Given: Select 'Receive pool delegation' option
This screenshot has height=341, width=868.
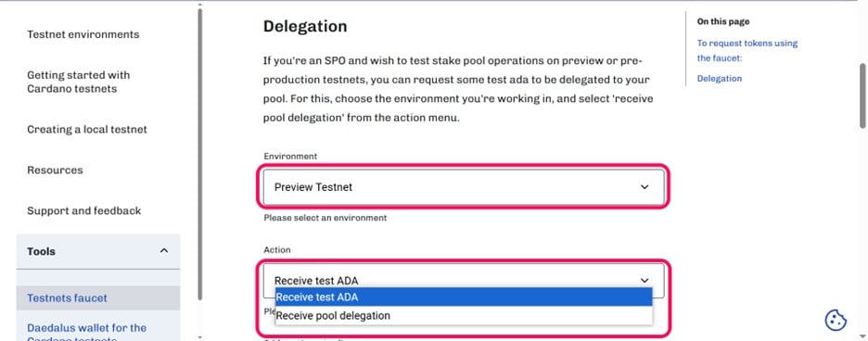Looking at the screenshot, I should 464,316.
